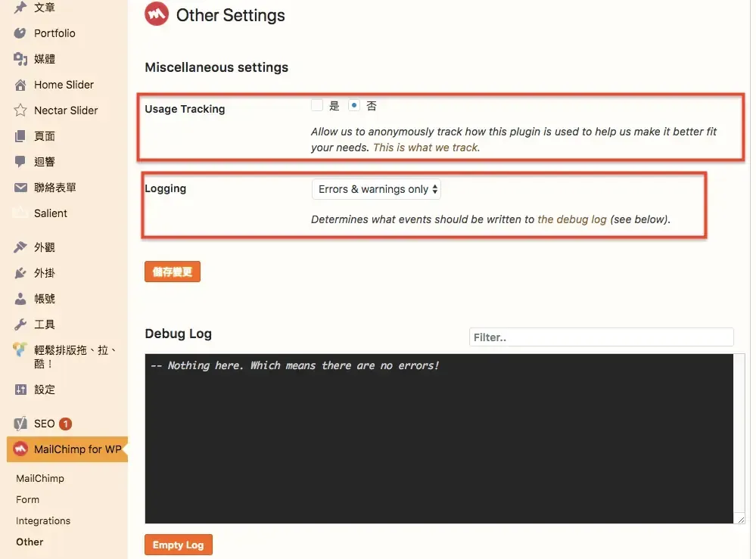The width and height of the screenshot is (756, 559).
Task: Click the MailChimp icon in the sidebar
Action: (x=20, y=449)
